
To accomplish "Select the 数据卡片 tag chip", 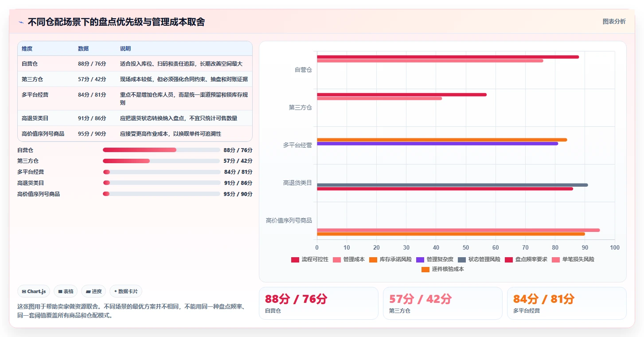I will (126, 291).
